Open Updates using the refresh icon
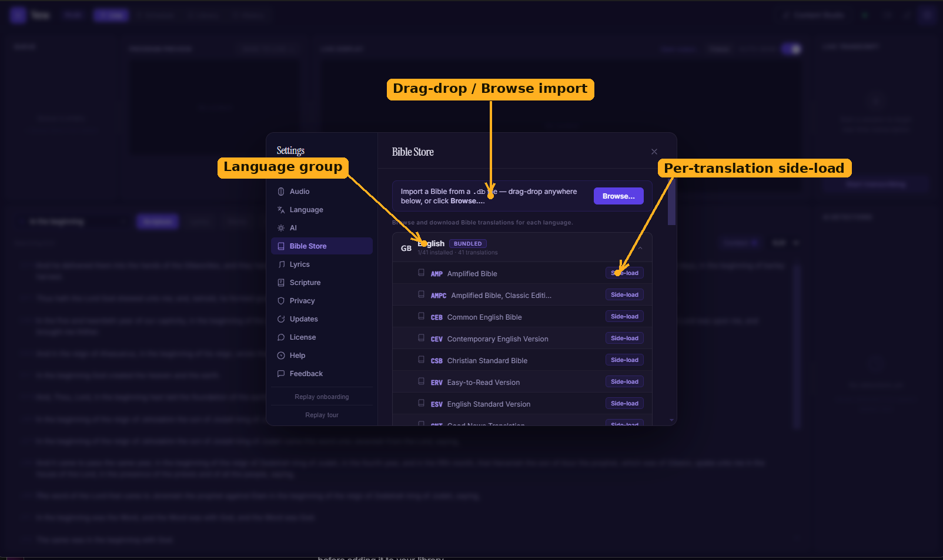This screenshot has height=560, width=943. point(281,319)
